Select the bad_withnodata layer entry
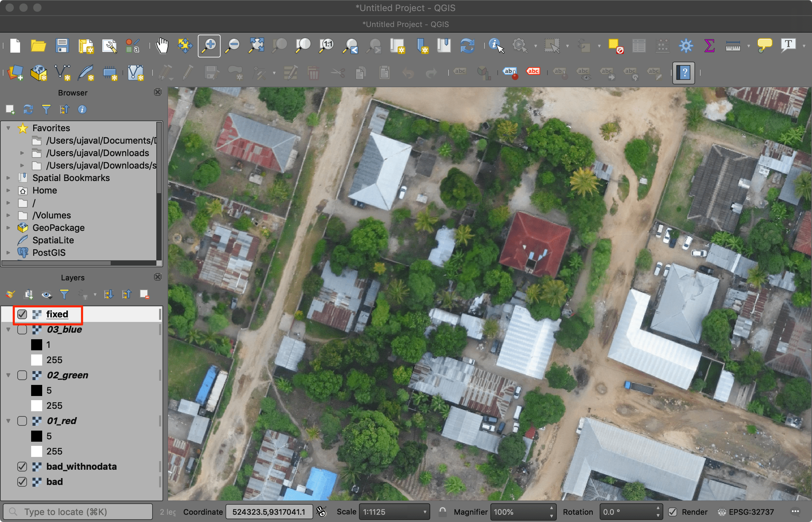This screenshot has height=522, width=812. 82,467
